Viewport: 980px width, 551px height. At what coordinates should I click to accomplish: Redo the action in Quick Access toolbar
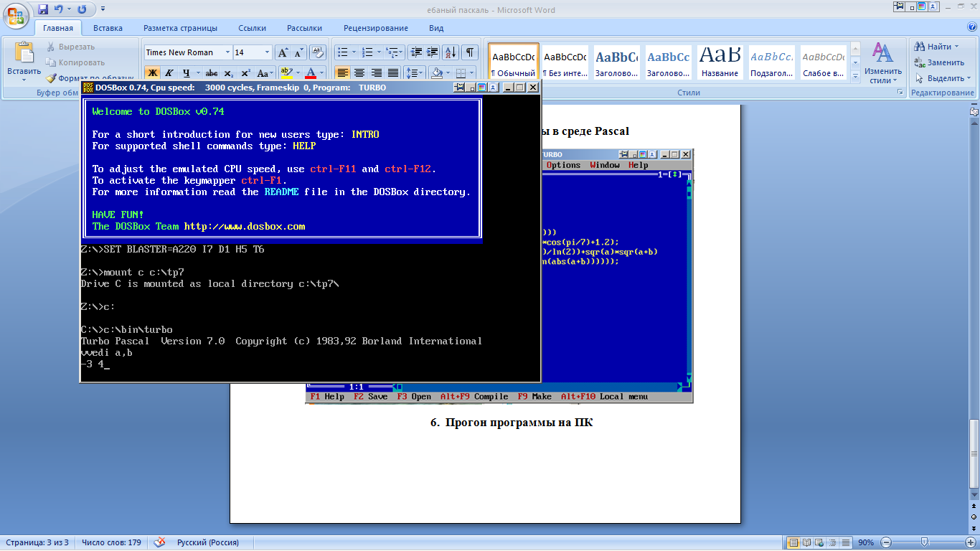81,9
